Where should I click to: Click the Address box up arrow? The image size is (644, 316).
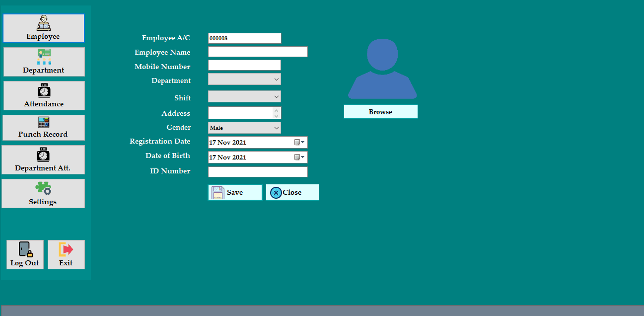277,110
